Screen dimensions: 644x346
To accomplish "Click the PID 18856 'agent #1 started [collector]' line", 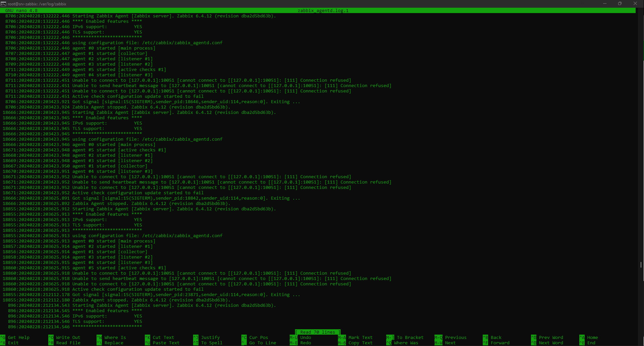I will click(x=75, y=252).
